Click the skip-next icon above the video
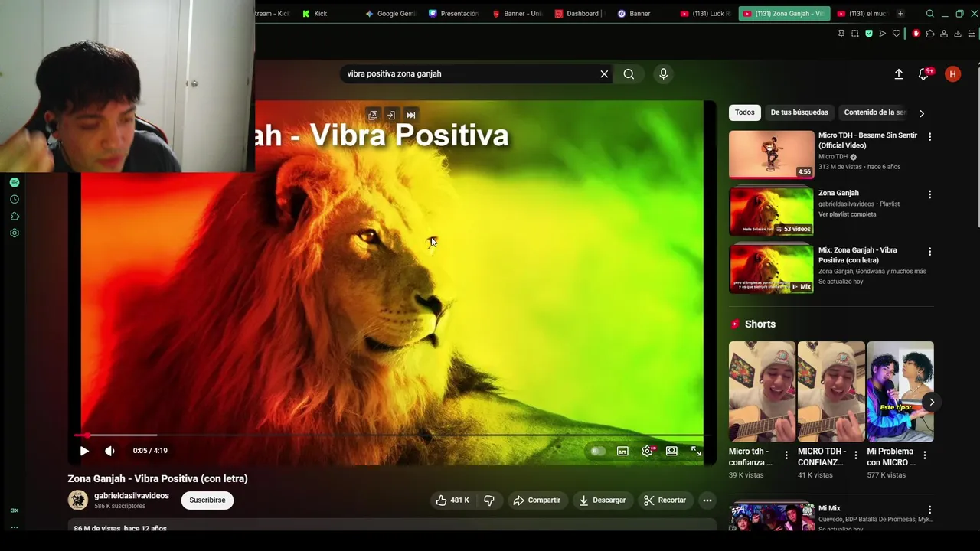Screen dimensions: 980x551 pos(411,115)
